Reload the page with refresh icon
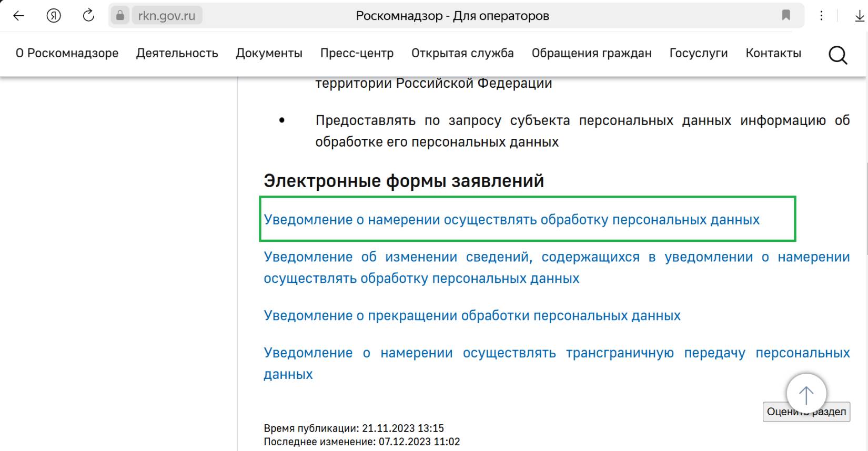This screenshot has width=868, height=451. click(88, 16)
